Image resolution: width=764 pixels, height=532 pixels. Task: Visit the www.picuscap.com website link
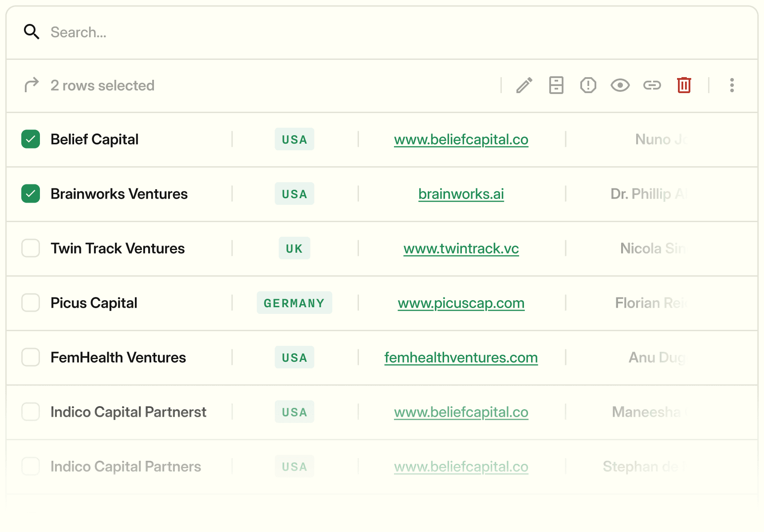coord(461,303)
